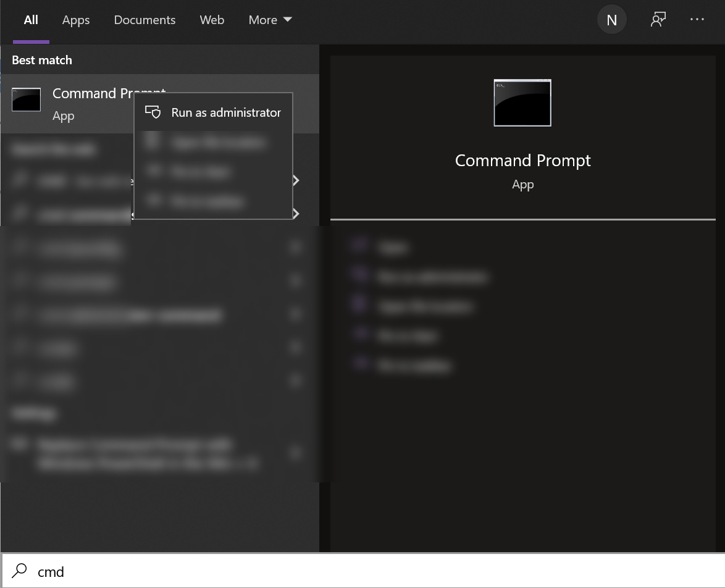This screenshot has height=588, width=725.
Task: Click the search magnifier icon in the search box
Action: 19,571
